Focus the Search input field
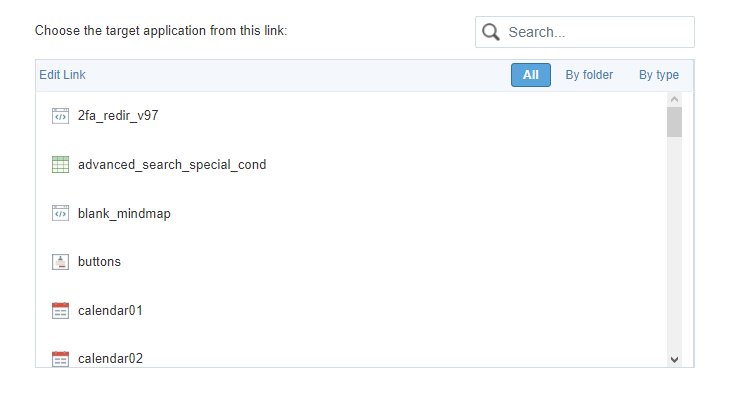Image resolution: width=729 pixels, height=397 pixels. point(585,32)
